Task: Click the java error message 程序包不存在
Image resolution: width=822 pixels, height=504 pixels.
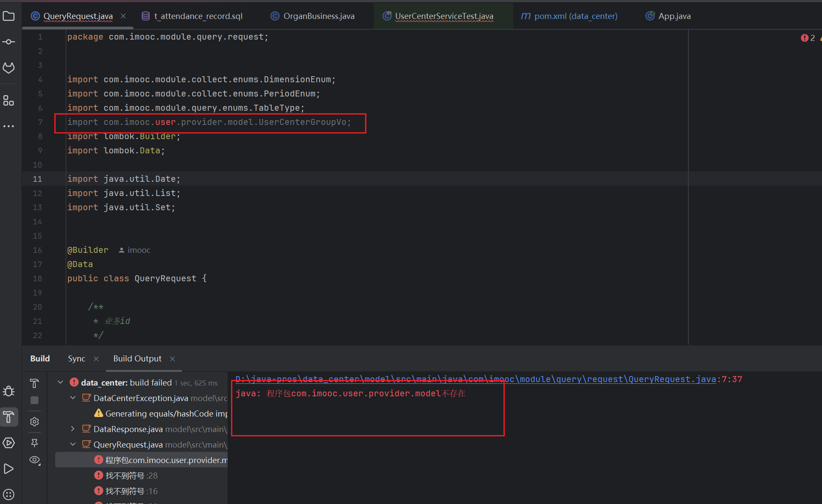Action: (x=350, y=393)
